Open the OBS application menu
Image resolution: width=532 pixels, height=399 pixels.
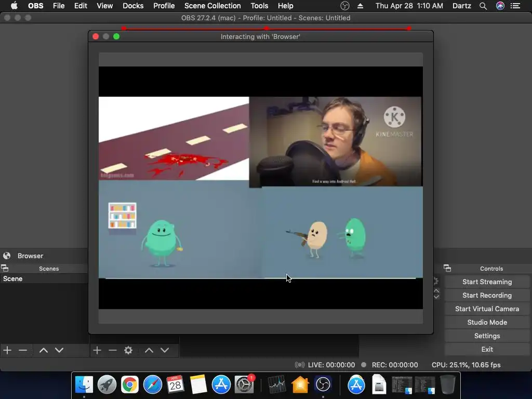(36, 6)
